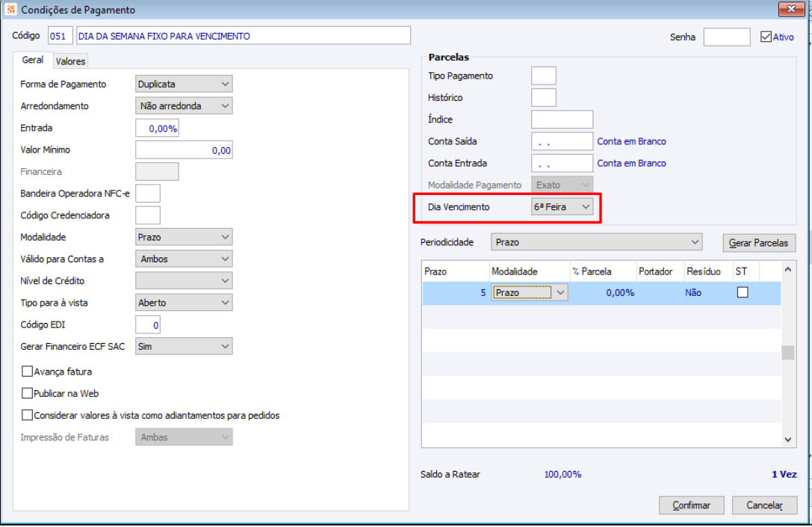This screenshot has height=527, width=812.
Task: Open the Gerar Financeiro ECF SAC dropdown
Action: pos(184,346)
